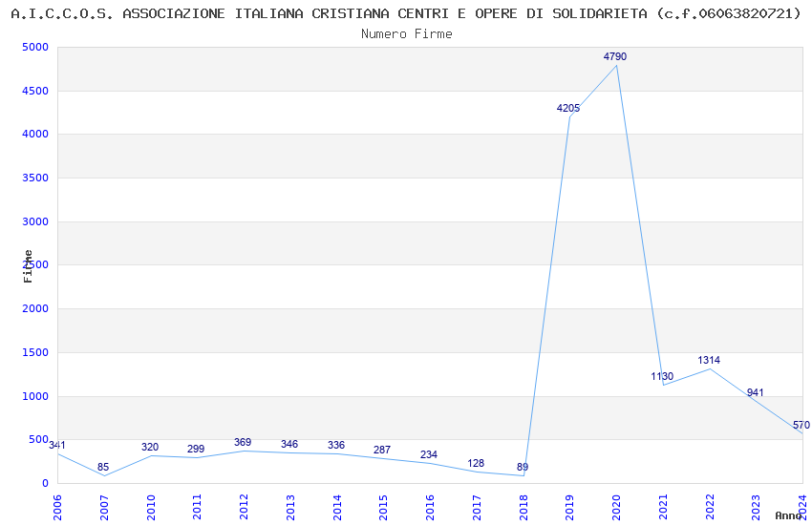Select year 2021 on the axis
812x525 pixels.
pos(663,507)
